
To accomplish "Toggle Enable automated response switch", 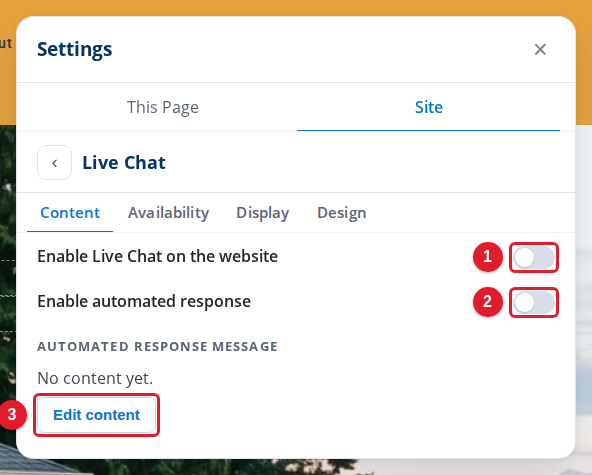I will [x=534, y=302].
